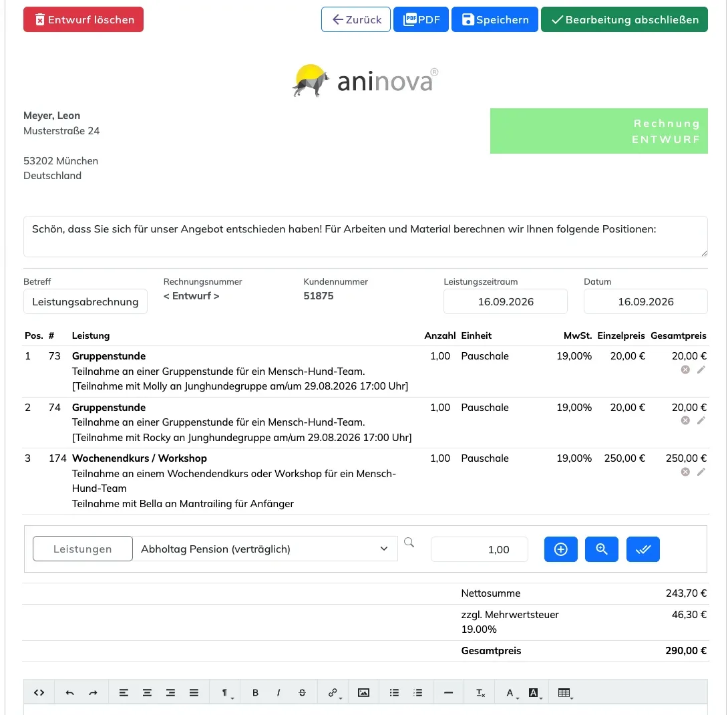Image resolution: width=728 pixels, height=715 pixels.
Task: Focus the quantity field showing 1,00
Action: point(479,549)
